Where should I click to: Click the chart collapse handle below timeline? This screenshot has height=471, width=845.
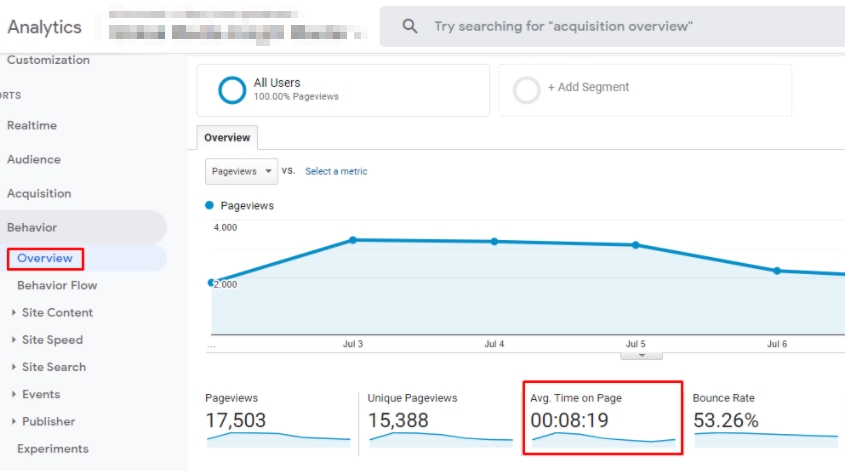pyautogui.click(x=641, y=355)
